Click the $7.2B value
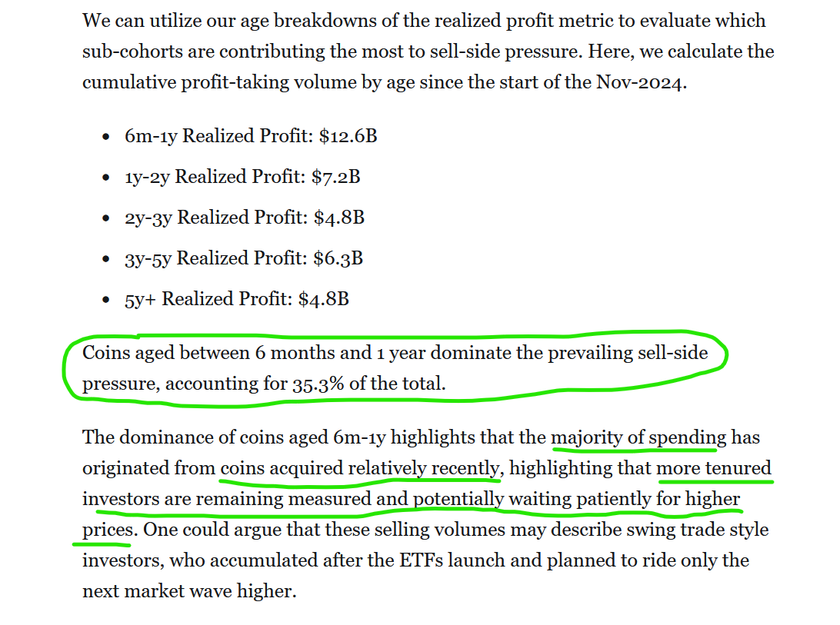The height and width of the screenshot is (625, 840). coord(336,177)
